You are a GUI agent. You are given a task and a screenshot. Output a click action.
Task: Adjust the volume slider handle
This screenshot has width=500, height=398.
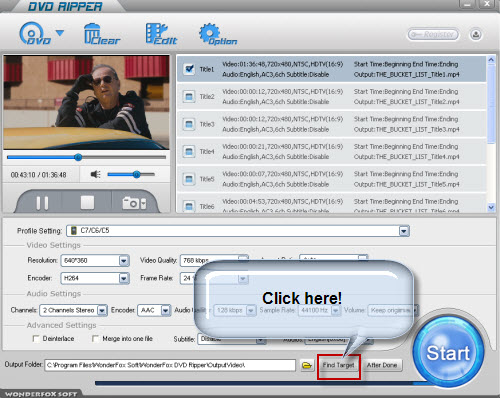click(136, 174)
